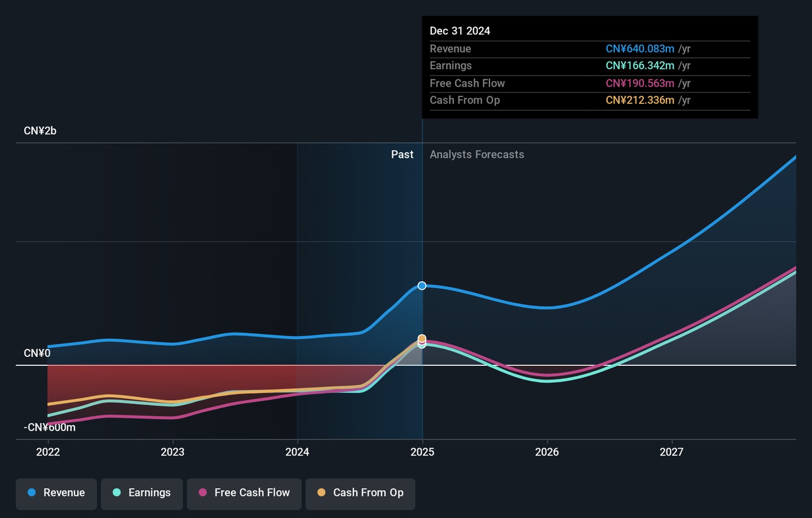
Task: Click the Earnings value CN¥166.342m in tooltip
Action: pyautogui.click(x=640, y=66)
